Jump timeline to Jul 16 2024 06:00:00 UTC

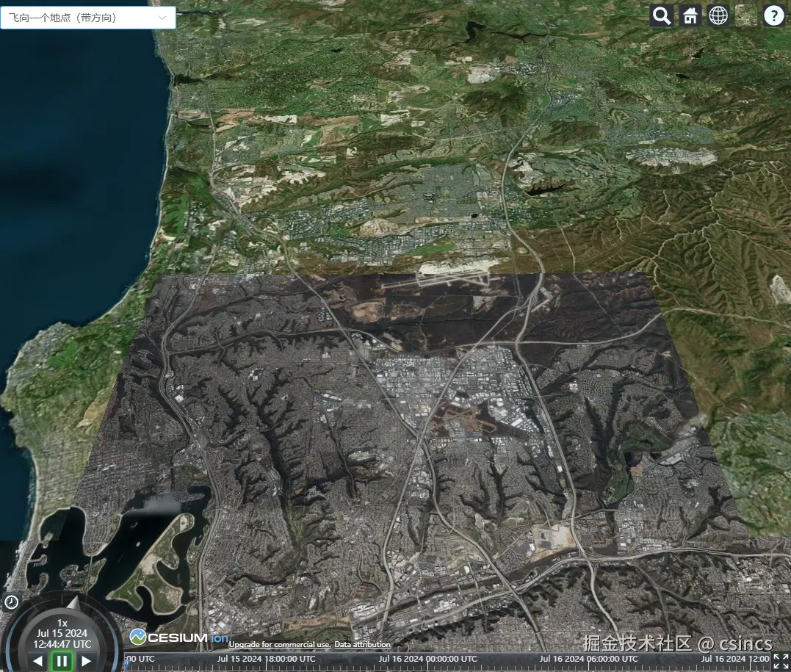click(x=589, y=659)
